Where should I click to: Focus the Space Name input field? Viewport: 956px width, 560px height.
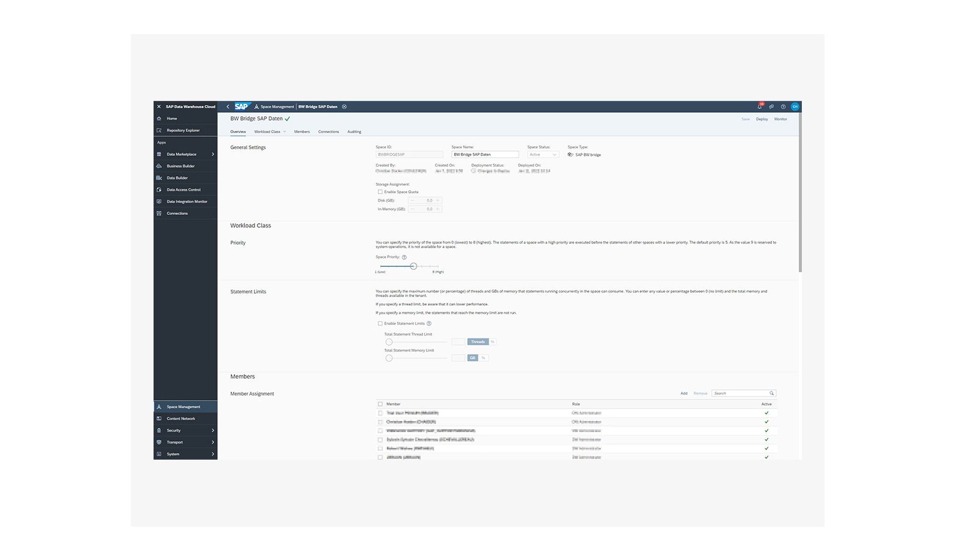point(485,155)
